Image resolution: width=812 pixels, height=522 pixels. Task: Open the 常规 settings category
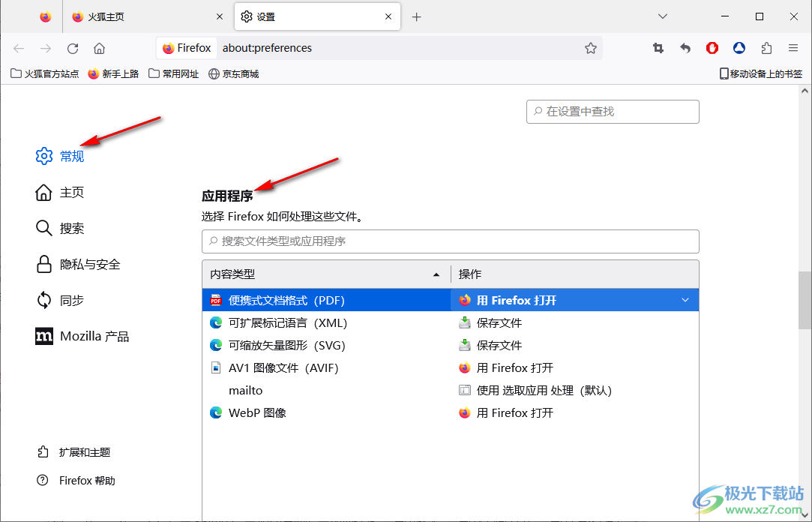(59, 156)
